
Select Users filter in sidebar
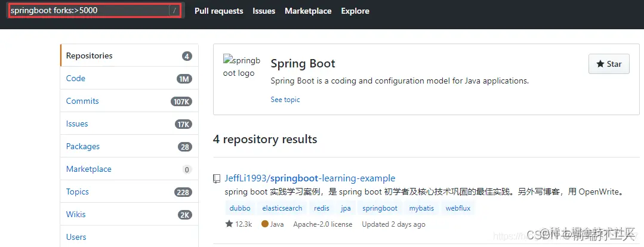pyautogui.click(x=130, y=237)
